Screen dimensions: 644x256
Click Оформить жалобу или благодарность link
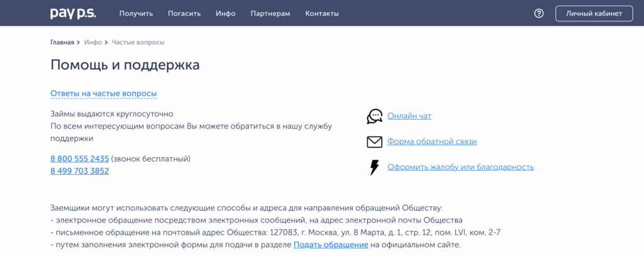(460, 167)
